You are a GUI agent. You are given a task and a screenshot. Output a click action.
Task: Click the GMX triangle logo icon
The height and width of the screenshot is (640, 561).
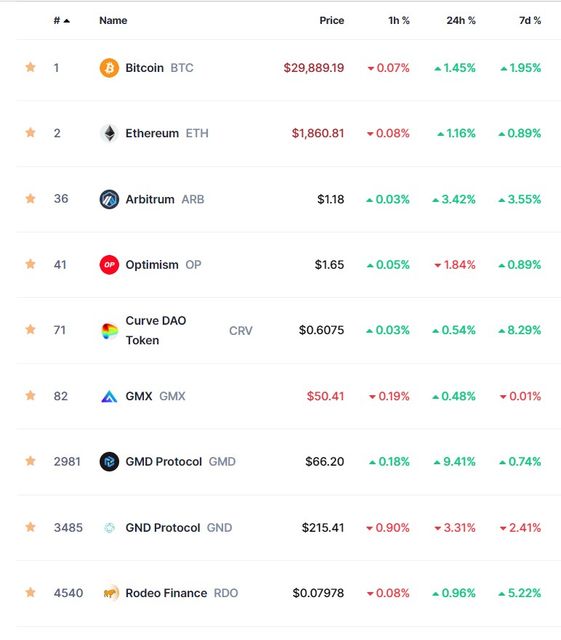109,396
